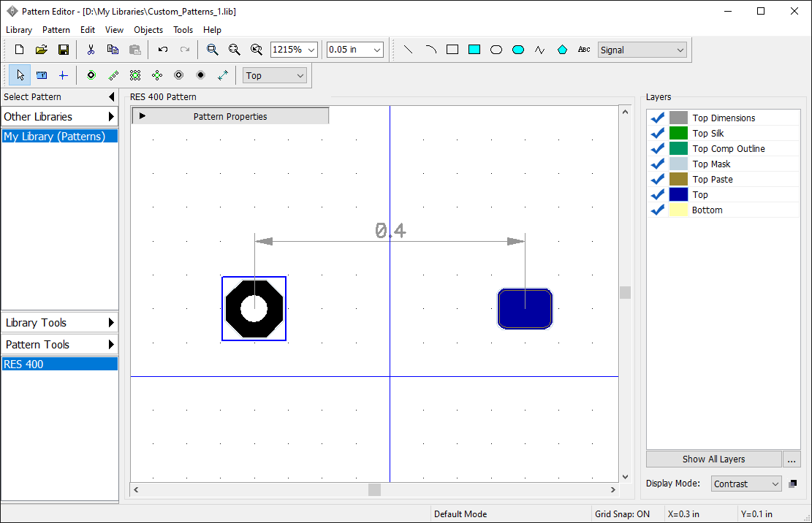Open the Library menu
Viewport: 812px width, 523px height.
(19, 30)
